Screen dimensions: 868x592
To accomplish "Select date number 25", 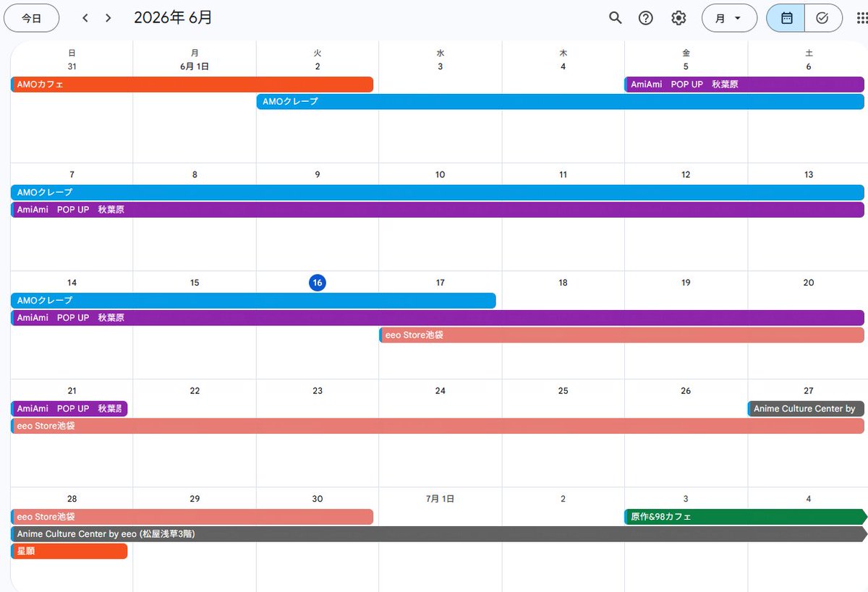I will (563, 391).
